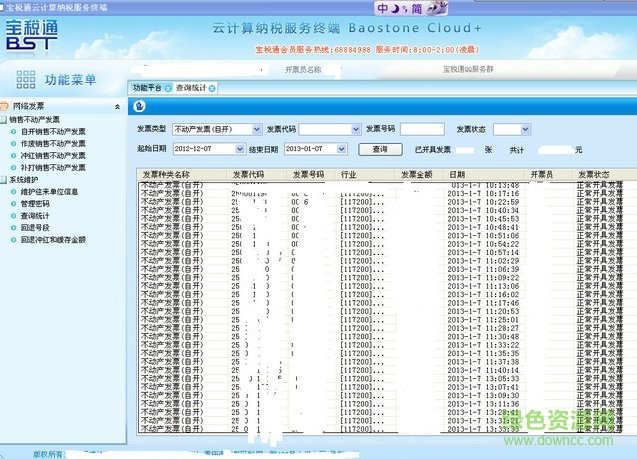Open the 发票代码 dropdown
637x459 pixels.
coord(355,129)
